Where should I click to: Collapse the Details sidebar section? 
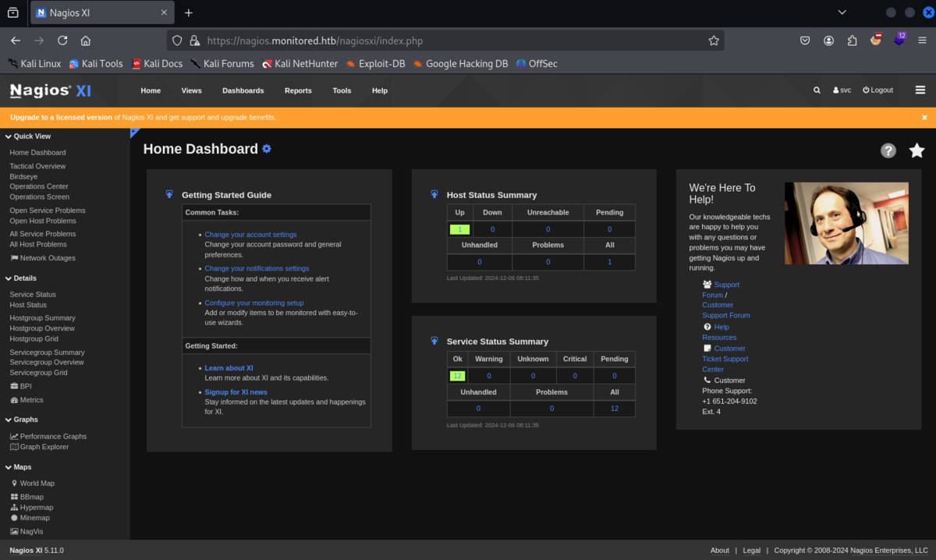pos(21,278)
